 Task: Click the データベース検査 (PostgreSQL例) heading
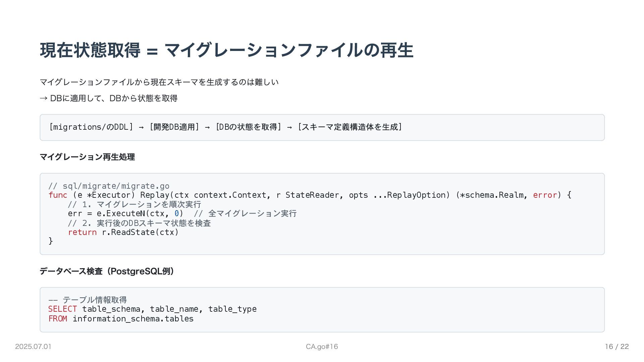pyautogui.click(x=107, y=271)
